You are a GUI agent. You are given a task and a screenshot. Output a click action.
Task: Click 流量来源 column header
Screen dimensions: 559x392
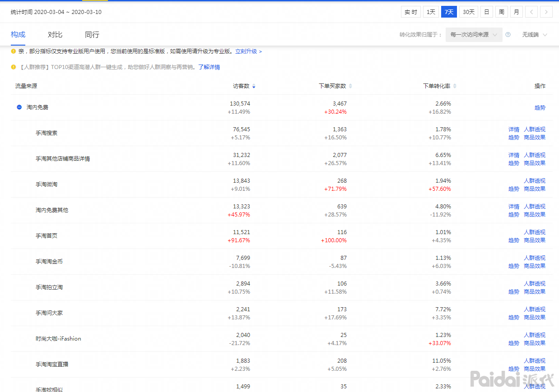click(x=26, y=86)
